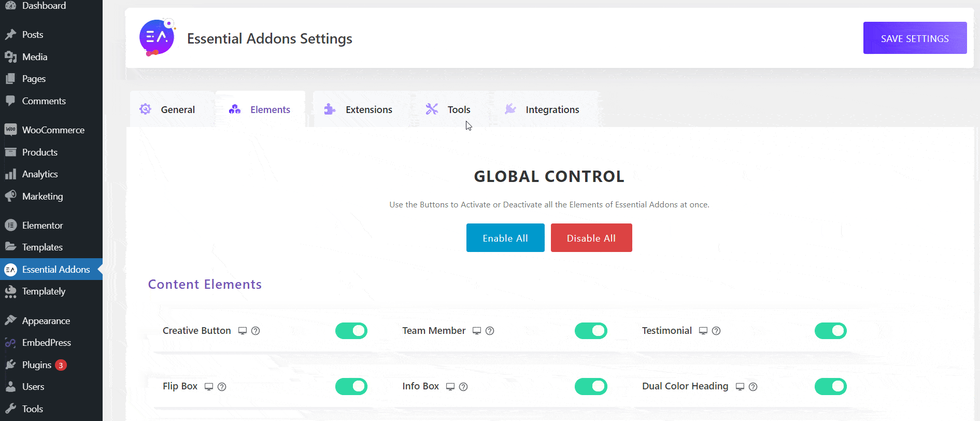Open Creative Button demo monitor icon
The width and height of the screenshot is (980, 421).
(243, 331)
